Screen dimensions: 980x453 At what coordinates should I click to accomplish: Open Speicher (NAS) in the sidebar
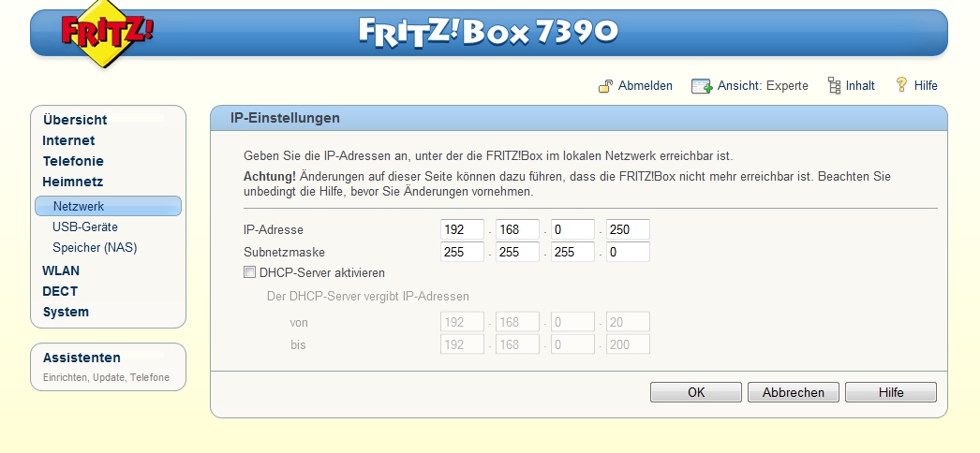point(95,247)
